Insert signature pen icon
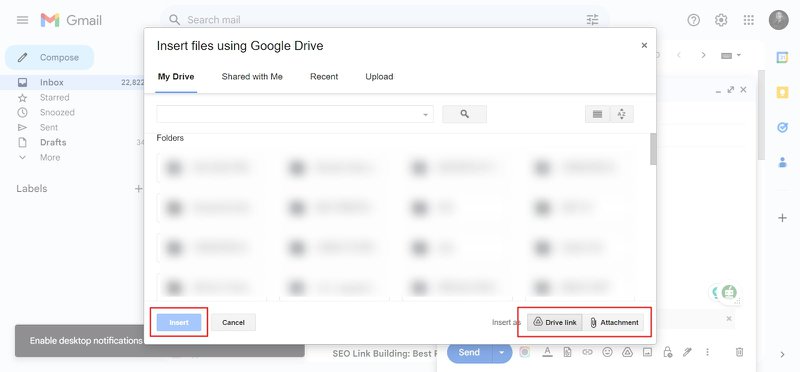 687,352
